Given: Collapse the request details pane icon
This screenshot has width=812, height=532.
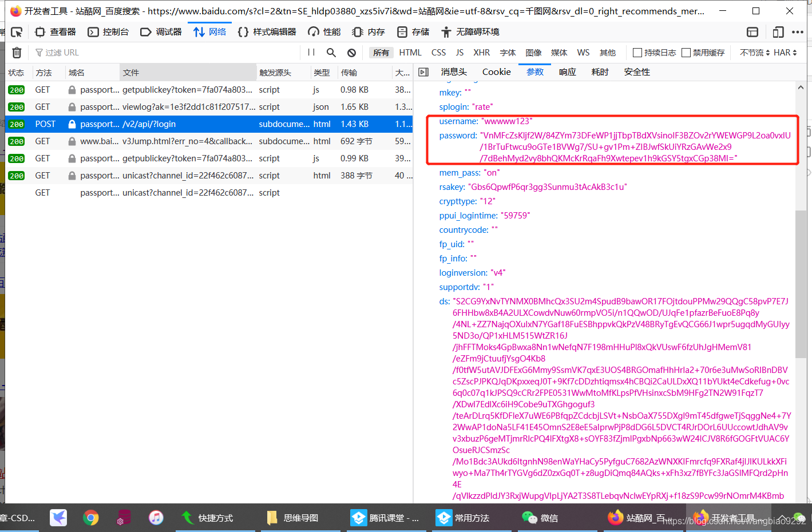Looking at the screenshot, I should pyautogui.click(x=423, y=72).
